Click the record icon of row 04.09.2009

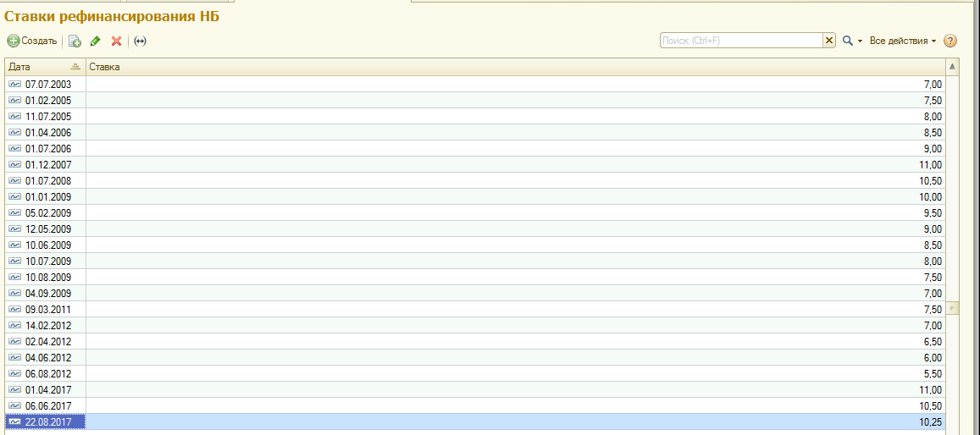[14, 294]
